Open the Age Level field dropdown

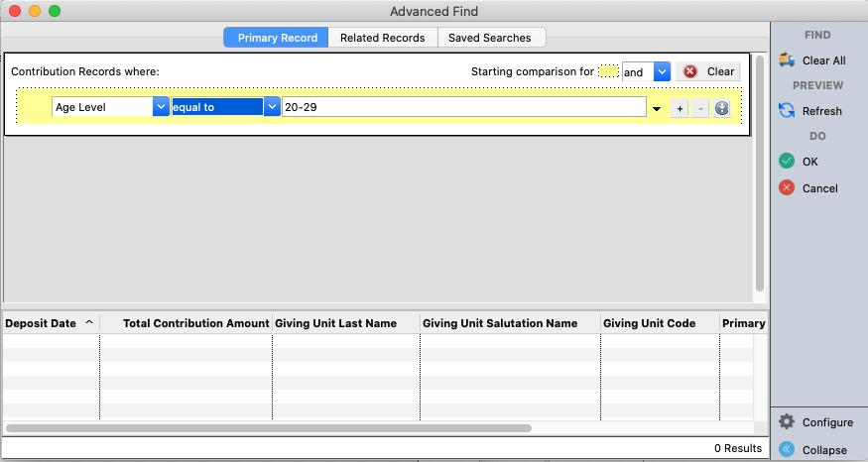tap(160, 107)
